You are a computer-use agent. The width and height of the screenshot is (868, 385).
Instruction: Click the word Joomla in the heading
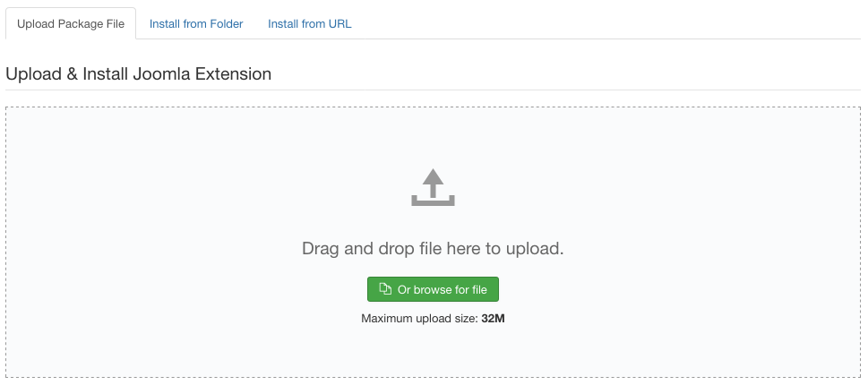(x=160, y=73)
